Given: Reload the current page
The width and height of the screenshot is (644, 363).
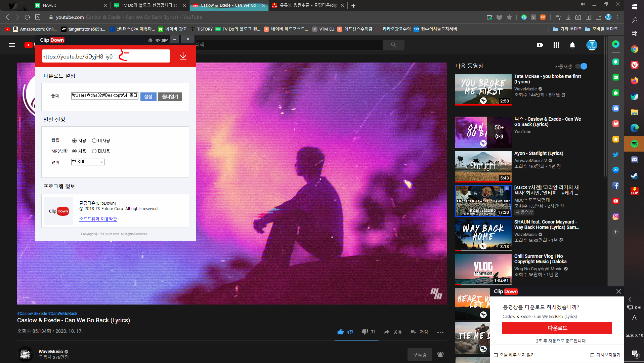Looking at the screenshot, I should [28, 17].
